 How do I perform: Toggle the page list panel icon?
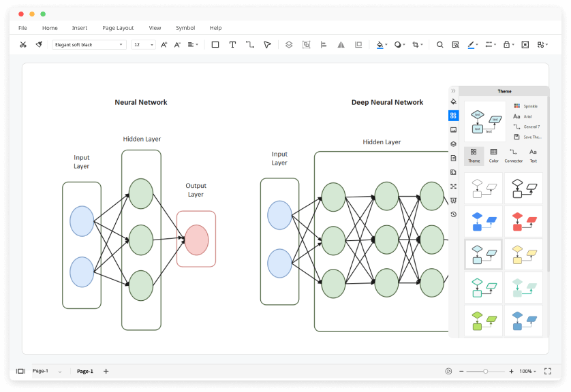pos(20,371)
